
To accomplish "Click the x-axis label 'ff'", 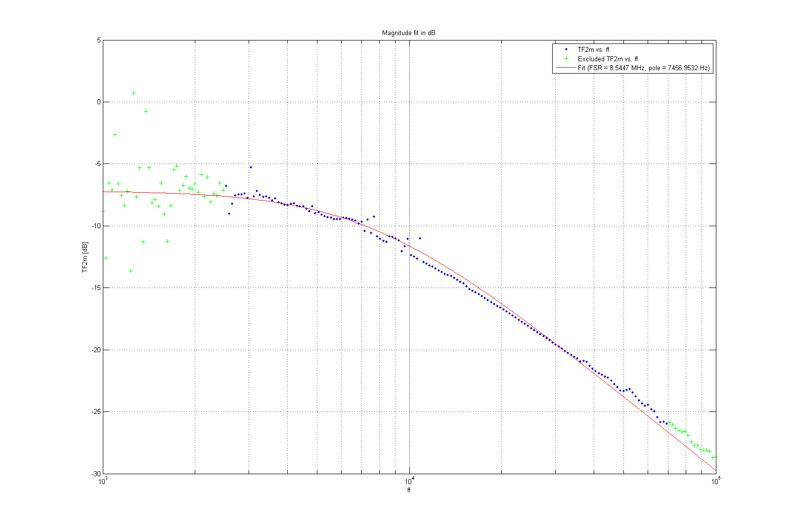I will click(x=409, y=491).
